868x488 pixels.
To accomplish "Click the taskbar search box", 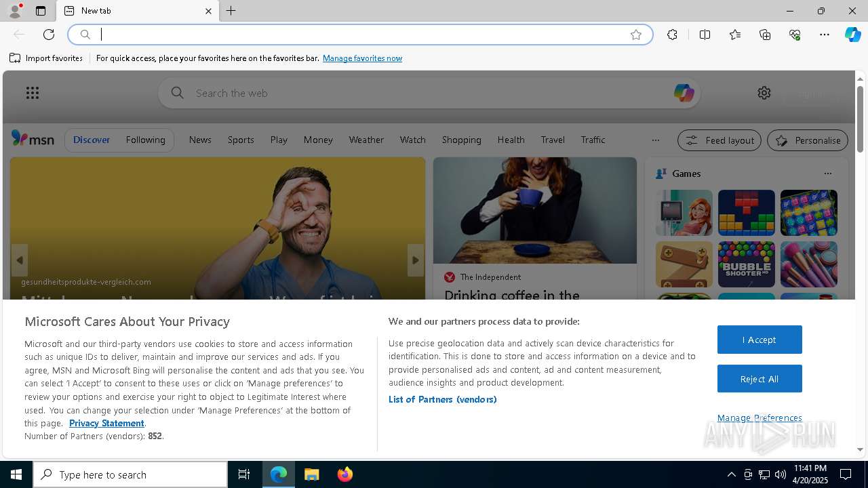I will tap(130, 474).
